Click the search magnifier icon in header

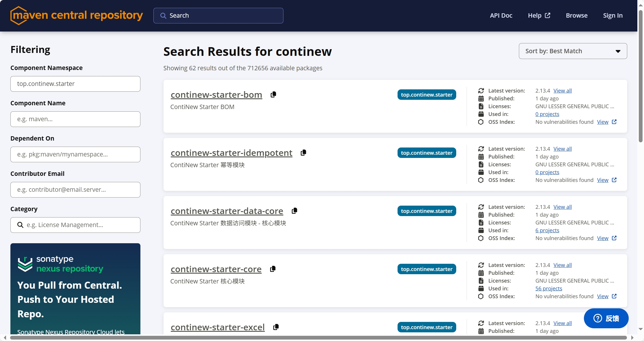163,16
